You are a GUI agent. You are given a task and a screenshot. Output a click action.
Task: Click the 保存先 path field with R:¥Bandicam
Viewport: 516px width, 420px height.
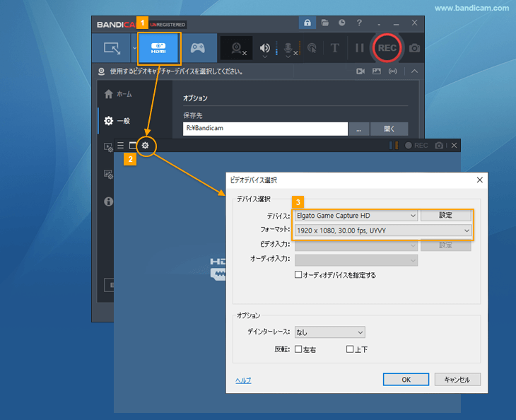[265, 129]
